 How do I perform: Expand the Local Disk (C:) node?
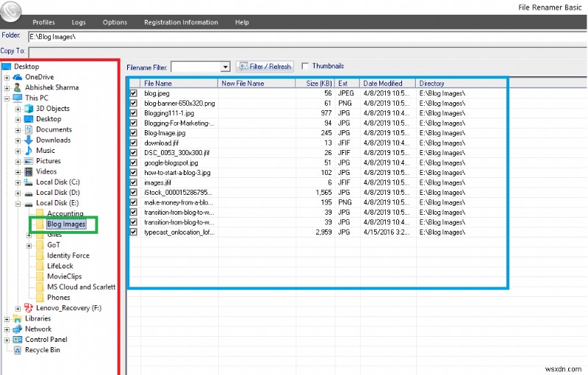[x=18, y=182]
